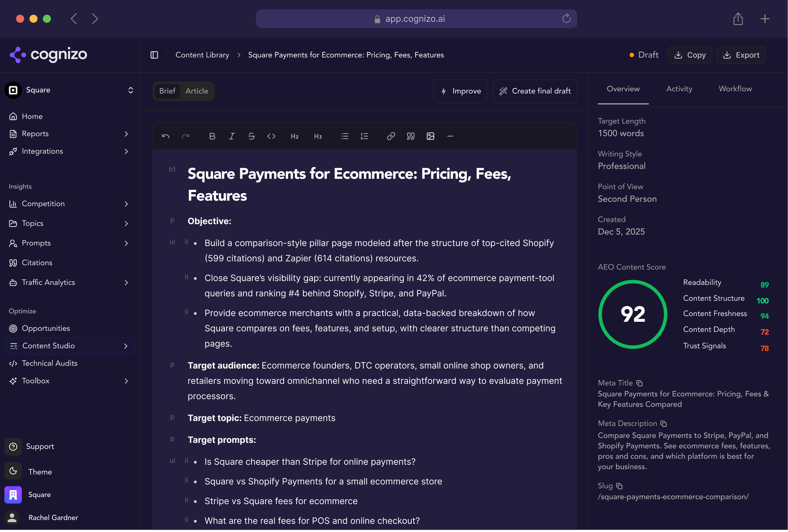Open the Workflow tab
This screenshot has height=532, width=788.
tap(735, 89)
